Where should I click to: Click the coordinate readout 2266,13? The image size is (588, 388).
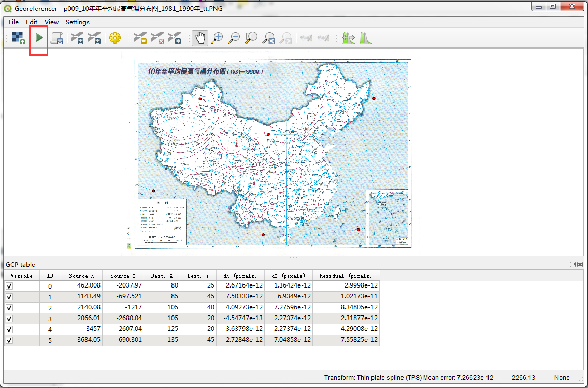[x=523, y=378]
